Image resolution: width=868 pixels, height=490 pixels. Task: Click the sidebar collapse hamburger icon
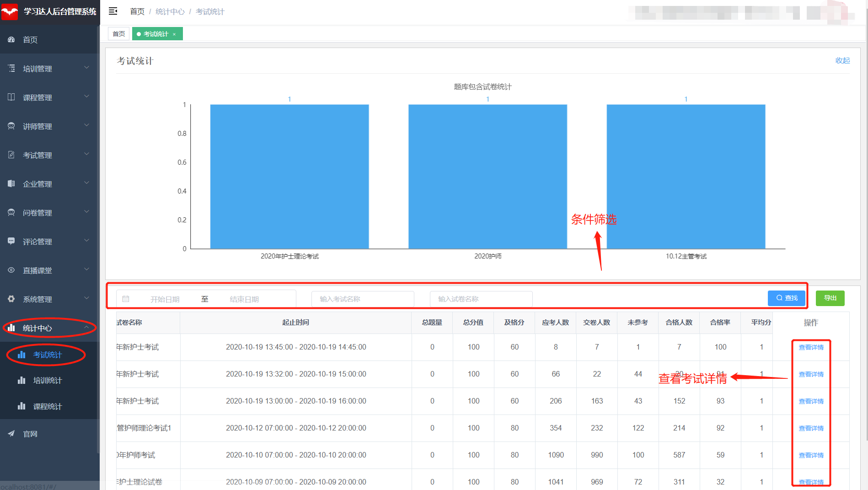coord(113,11)
